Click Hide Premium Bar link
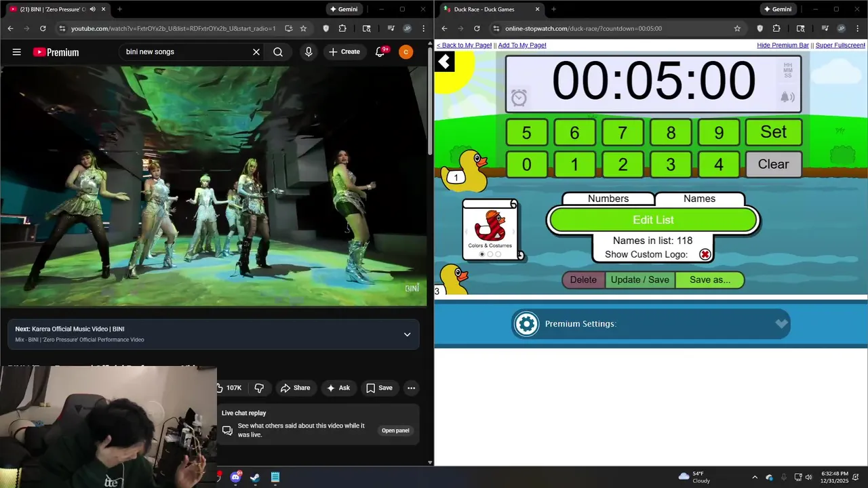The width and height of the screenshot is (868, 488). [x=783, y=45]
